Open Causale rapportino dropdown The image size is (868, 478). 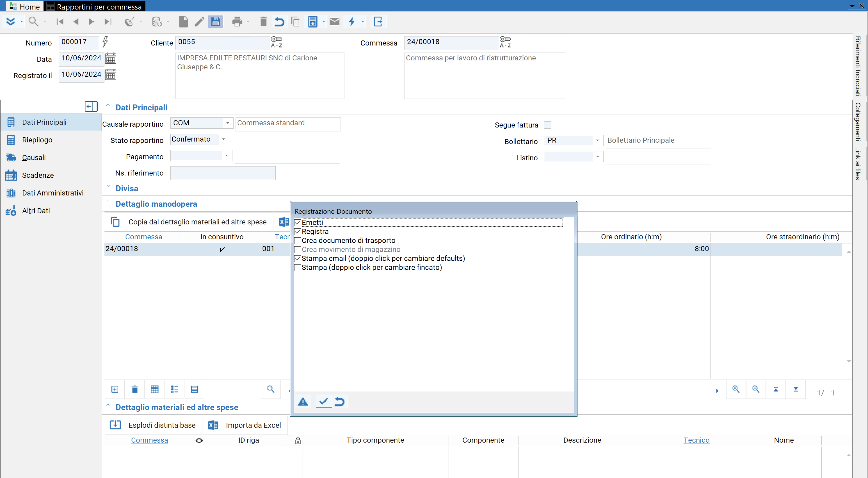228,123
